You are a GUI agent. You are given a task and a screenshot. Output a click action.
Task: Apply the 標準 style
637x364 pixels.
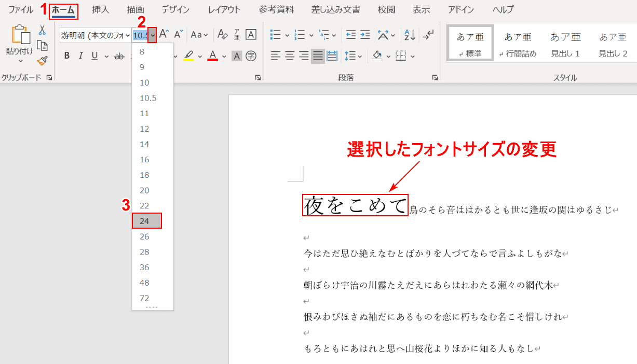(470, 43)
